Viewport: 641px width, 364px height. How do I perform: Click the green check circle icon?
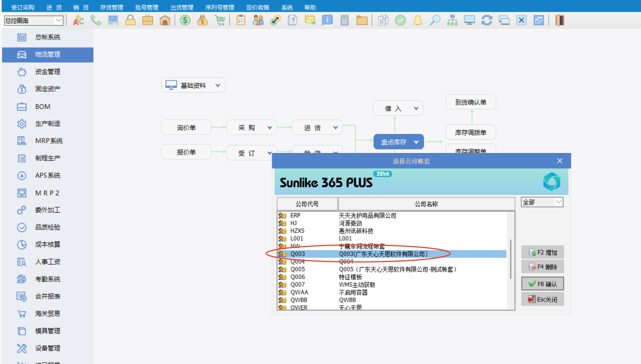[x=400, y=20]
